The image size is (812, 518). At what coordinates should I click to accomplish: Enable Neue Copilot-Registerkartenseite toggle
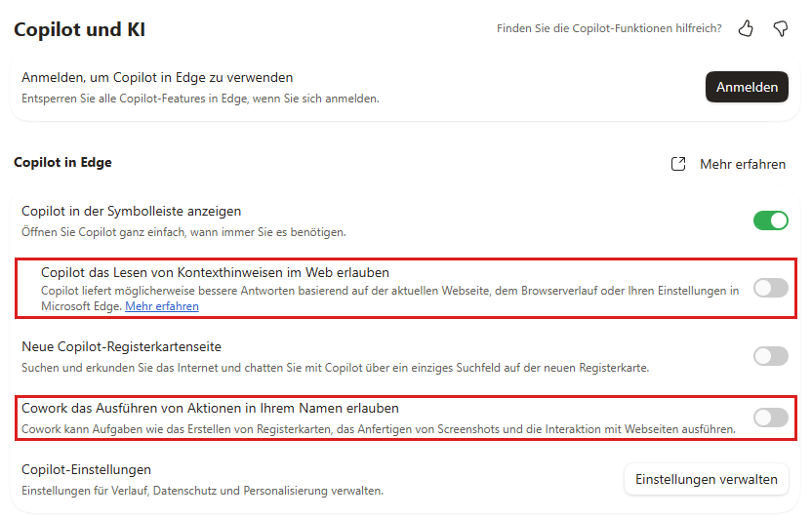(x=771, y=356)
